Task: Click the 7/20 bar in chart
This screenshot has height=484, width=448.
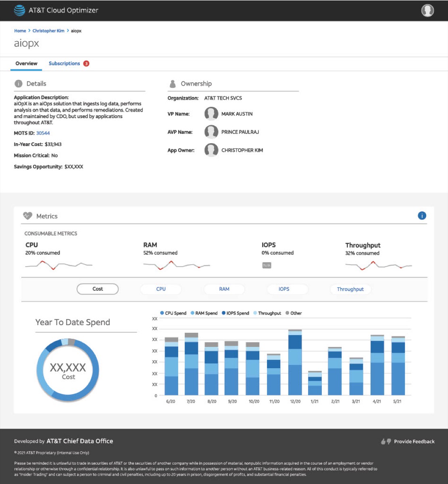Action: [192, 364]
